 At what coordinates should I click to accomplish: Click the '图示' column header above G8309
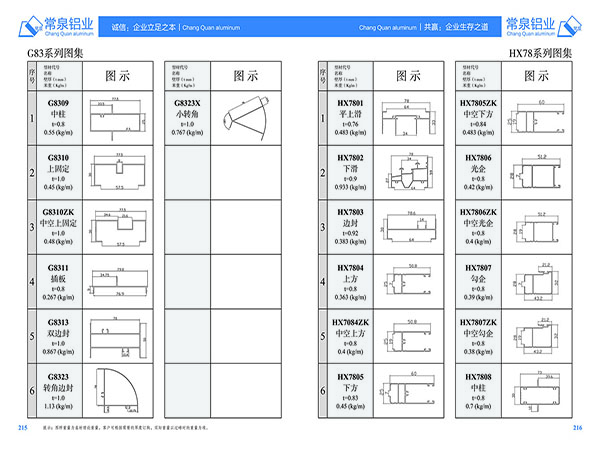(x=117, y=76)
